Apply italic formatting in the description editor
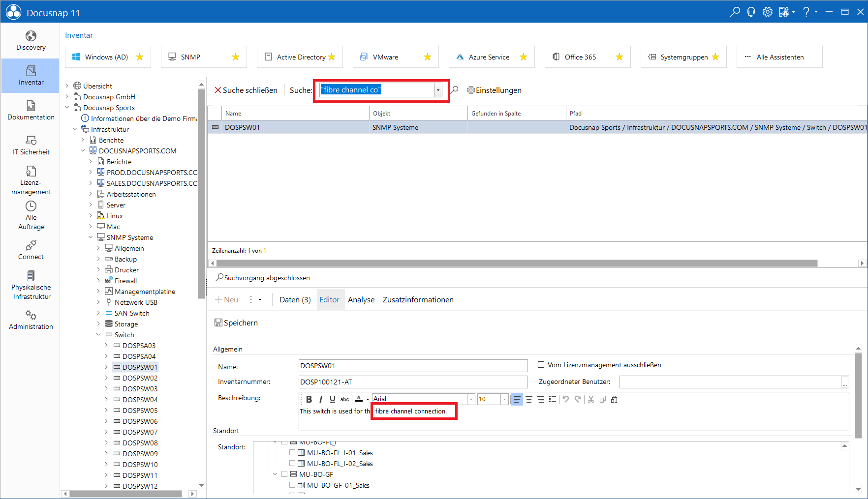The width and height of the screenshot is (868, 499). 321,399
